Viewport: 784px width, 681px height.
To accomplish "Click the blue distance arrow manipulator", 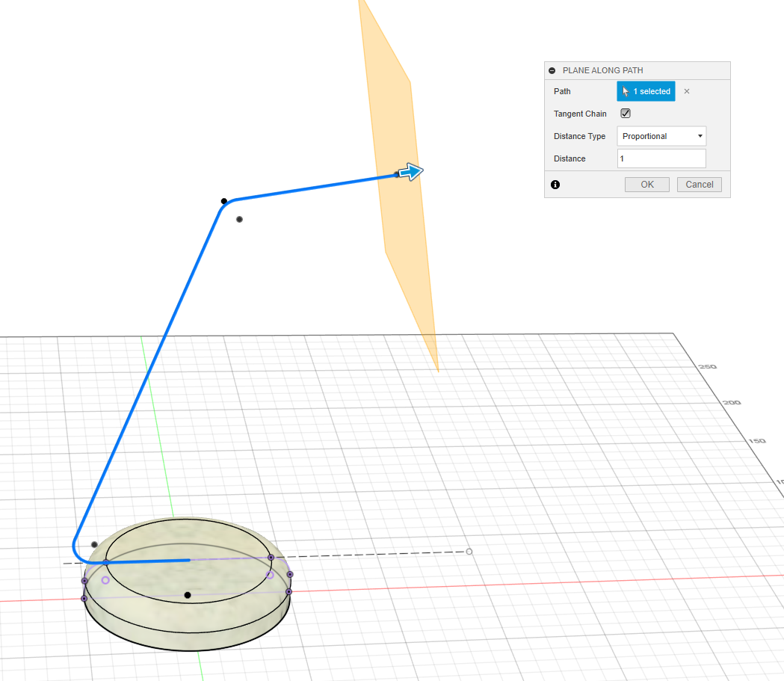I will [410, 172].
